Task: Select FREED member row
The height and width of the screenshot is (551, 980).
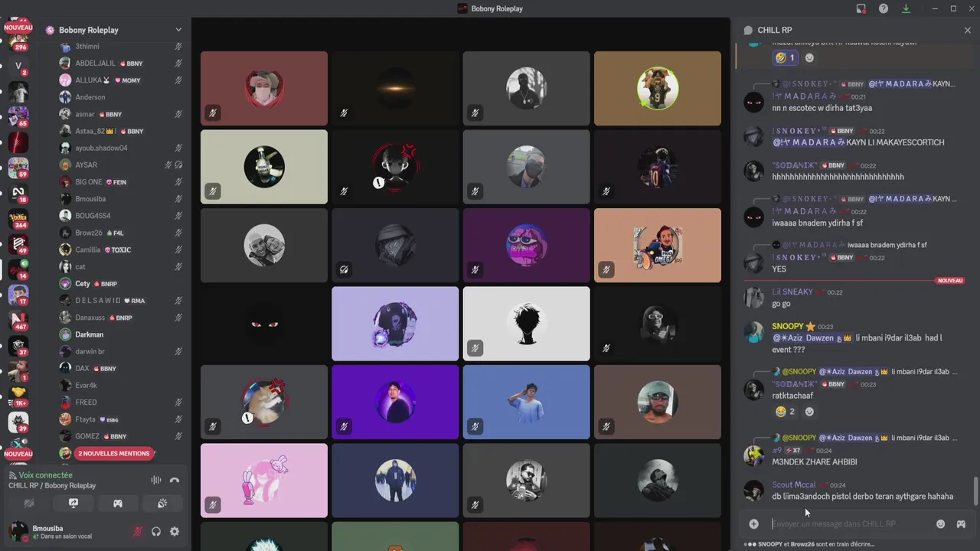Action: point(120,402)
